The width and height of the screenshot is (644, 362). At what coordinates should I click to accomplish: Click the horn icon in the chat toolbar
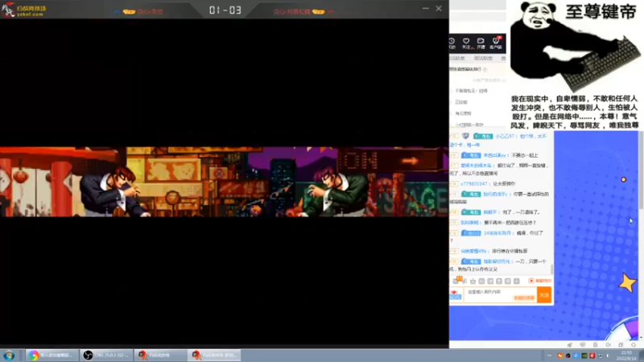point(464,281)
